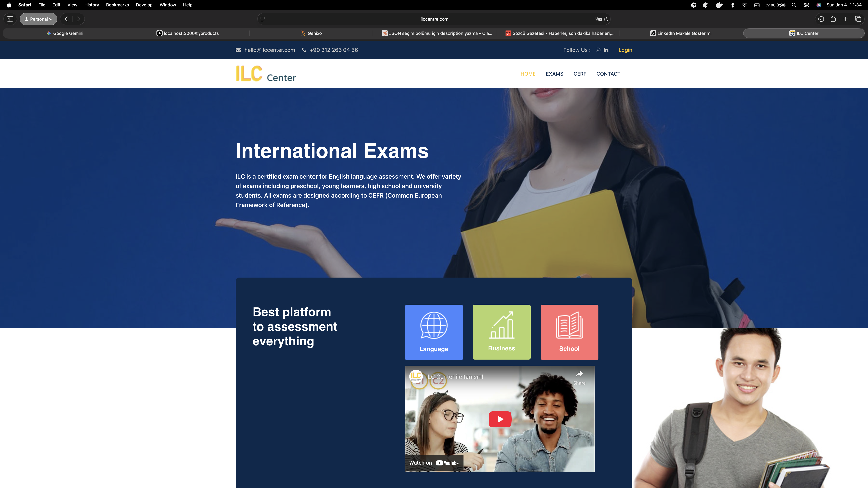The height and width of the screenshot is (488, 868).
Task: Open Instagram from the Follow Us icons
Action: pyautogui.click(x=598, y=50)
